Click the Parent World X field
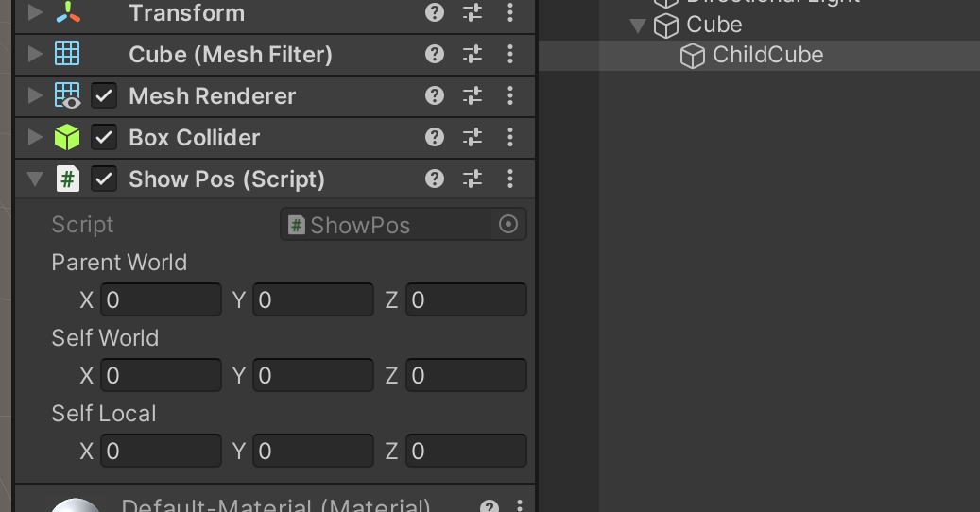The width and height of the screenshot is (980, 512). 161,300
